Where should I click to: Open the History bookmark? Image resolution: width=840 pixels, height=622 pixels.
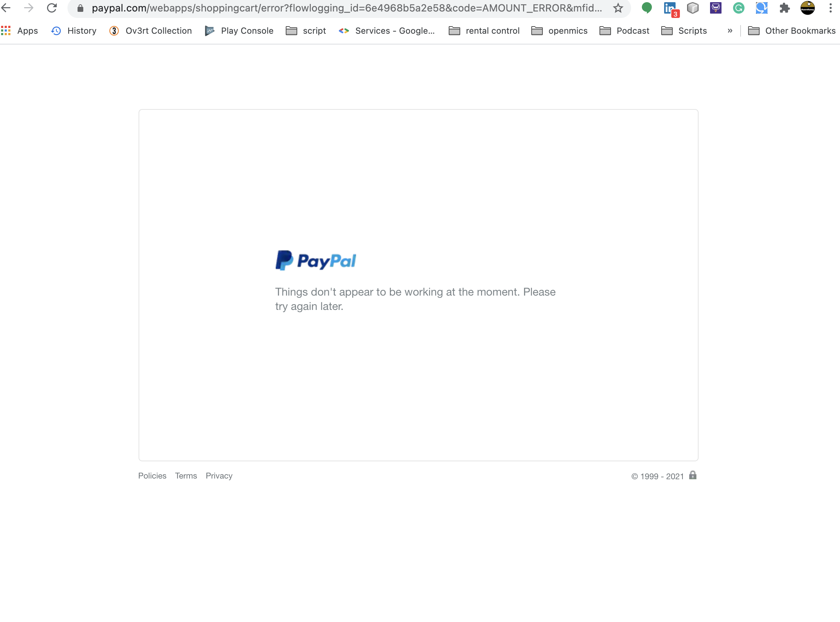[x=74, y=31]
